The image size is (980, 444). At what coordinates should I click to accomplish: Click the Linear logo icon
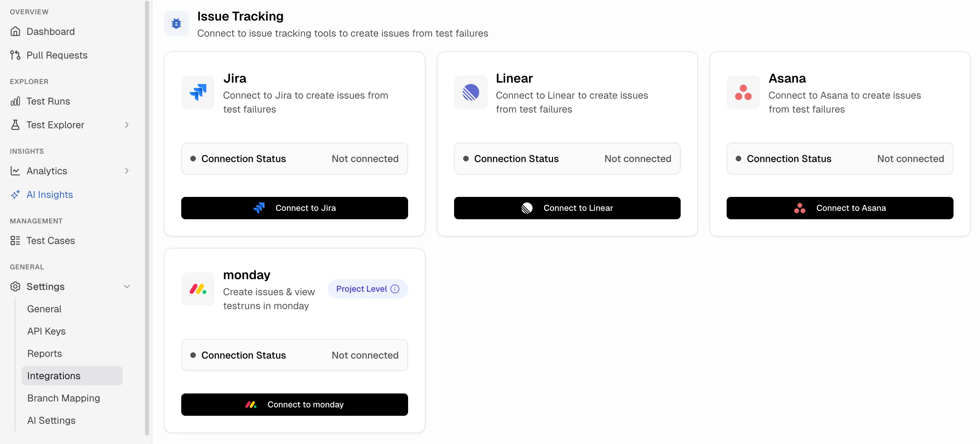pos(470,92)
